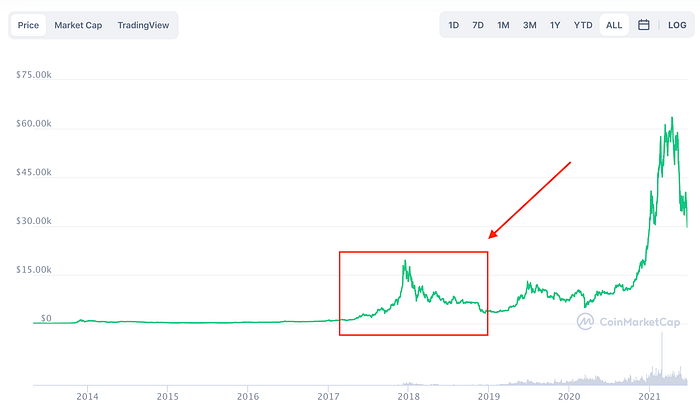Screen dimensions: 700x408
Task: Choose the 1M time range
Action: pyautogui.click(x=503, y=25)
